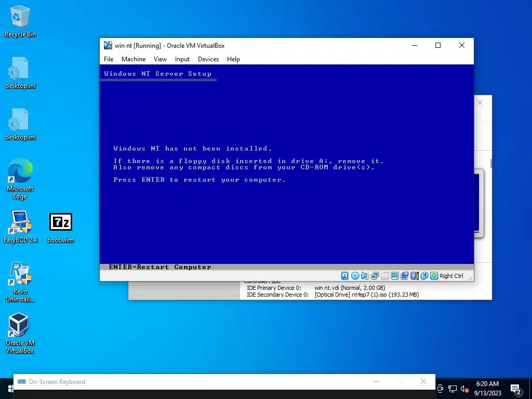Select the Revo Uninstaller desktop shortcut
This screenshot has height=399, width=532.
(20, 282)
